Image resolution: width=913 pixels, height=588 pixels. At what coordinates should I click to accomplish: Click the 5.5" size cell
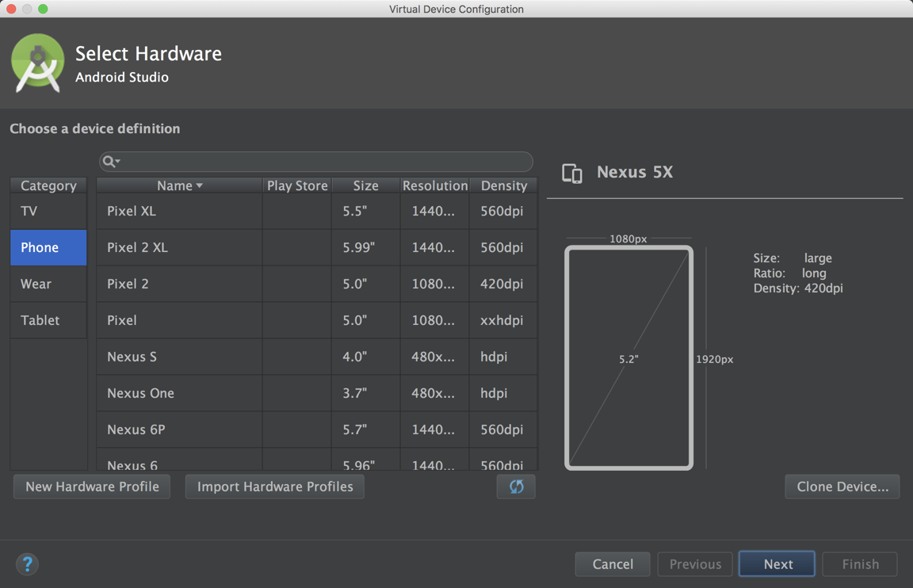tap(365, 211)
